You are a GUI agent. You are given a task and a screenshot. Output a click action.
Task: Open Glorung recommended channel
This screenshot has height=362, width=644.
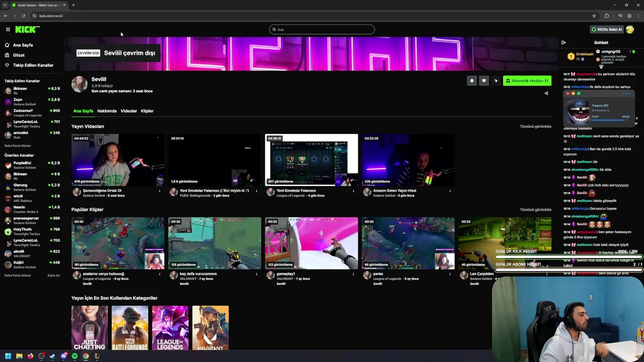(32, 188)
